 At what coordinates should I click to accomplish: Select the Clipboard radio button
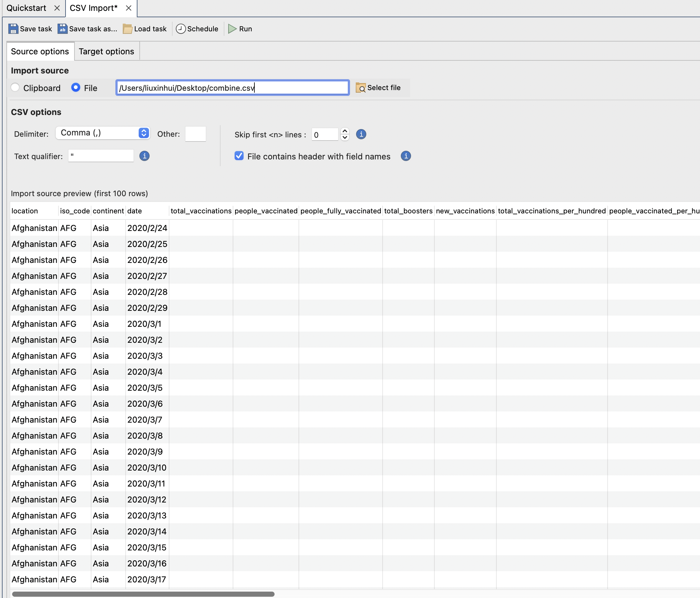pos(15,88)
